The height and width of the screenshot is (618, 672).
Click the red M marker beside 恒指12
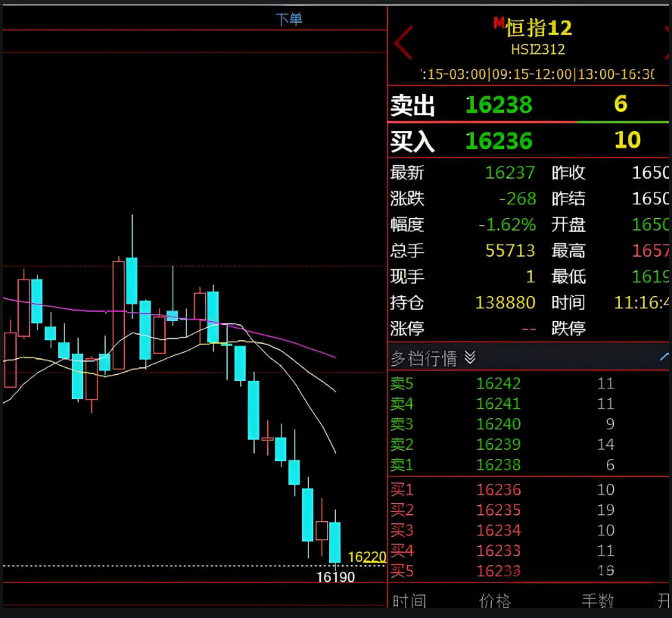coord(498,23)
